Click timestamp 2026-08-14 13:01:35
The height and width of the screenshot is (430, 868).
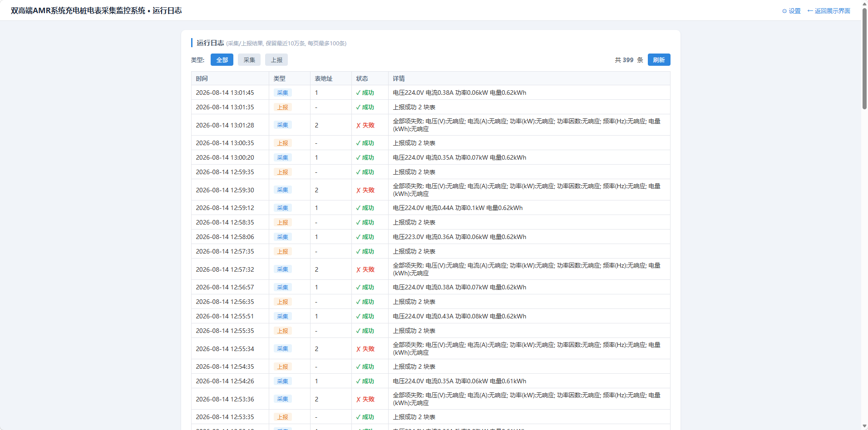coord(225,107)
